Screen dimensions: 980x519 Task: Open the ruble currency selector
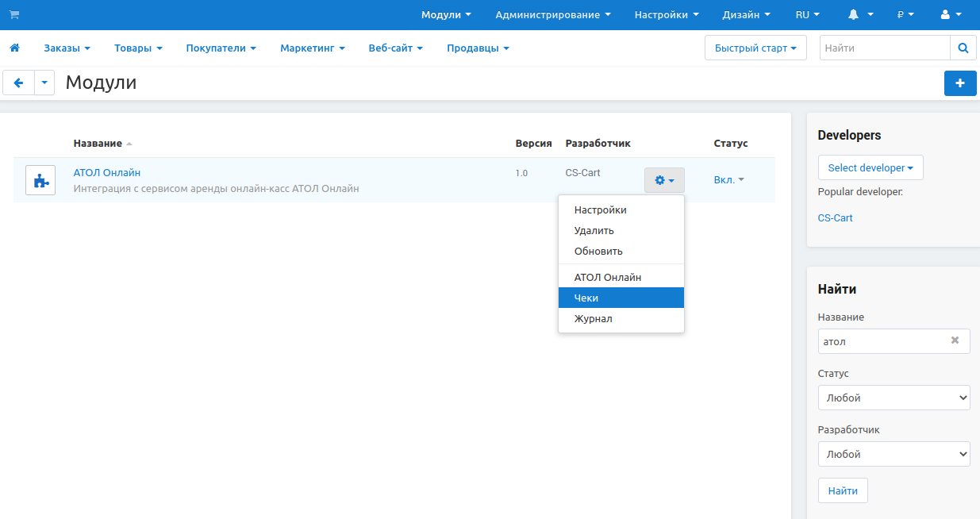click(x=905, y=14)
